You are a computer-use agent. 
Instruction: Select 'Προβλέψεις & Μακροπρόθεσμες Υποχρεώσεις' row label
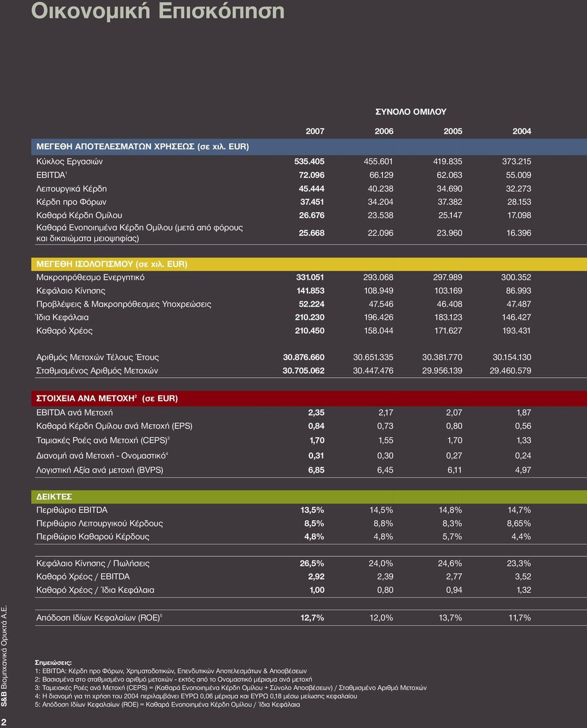tap(124, 304)
